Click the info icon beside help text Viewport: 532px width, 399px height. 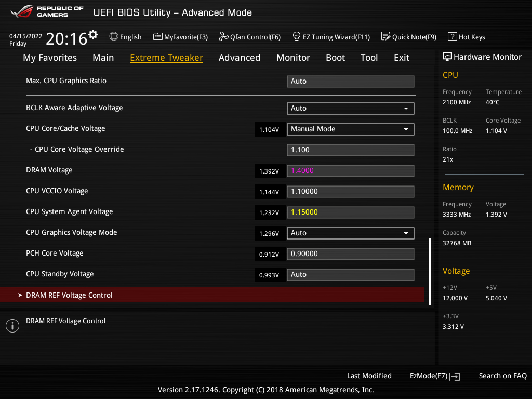point(12,326)
